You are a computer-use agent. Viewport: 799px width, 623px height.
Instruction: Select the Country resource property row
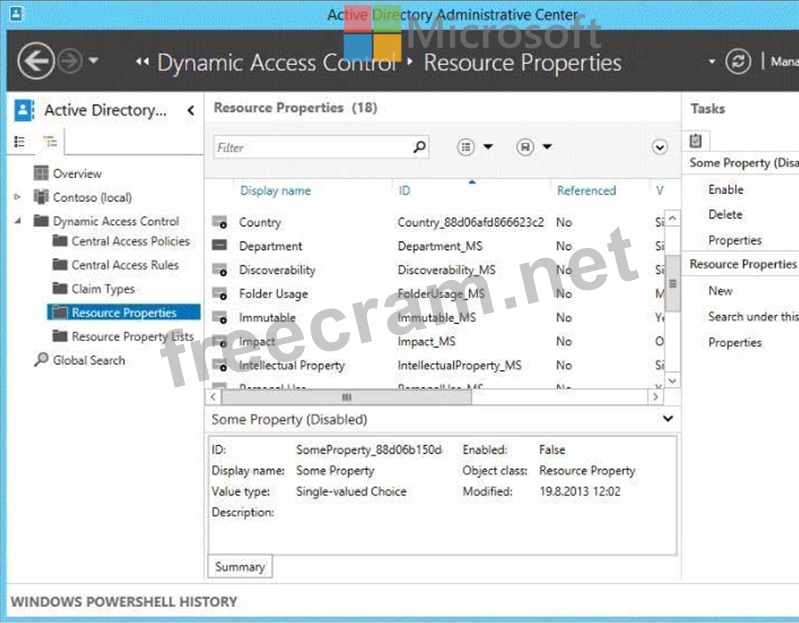[437, 222]
